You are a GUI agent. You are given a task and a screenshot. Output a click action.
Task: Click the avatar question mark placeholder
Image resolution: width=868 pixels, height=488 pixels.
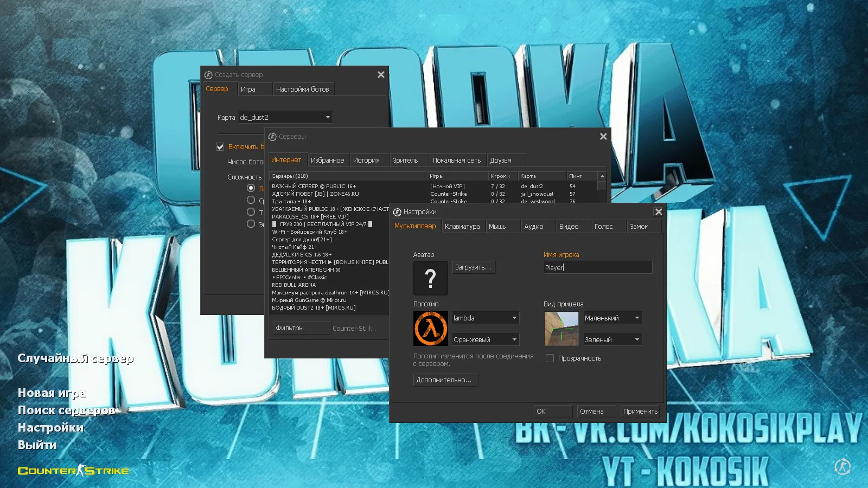point(430,278)
